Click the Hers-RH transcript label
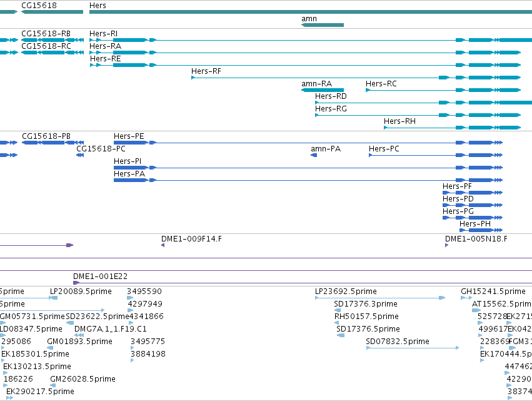This screenshot has width=532, height=401. coord(399,121)
